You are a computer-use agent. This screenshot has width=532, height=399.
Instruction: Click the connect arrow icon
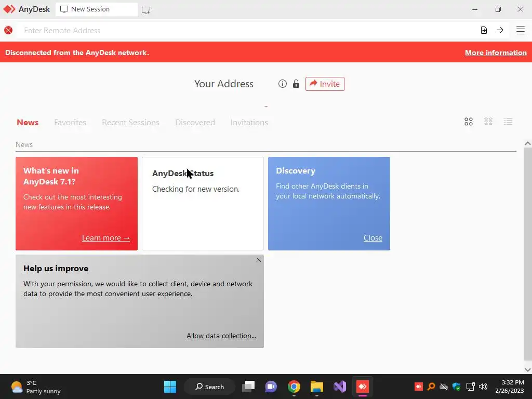coord(500,30)
